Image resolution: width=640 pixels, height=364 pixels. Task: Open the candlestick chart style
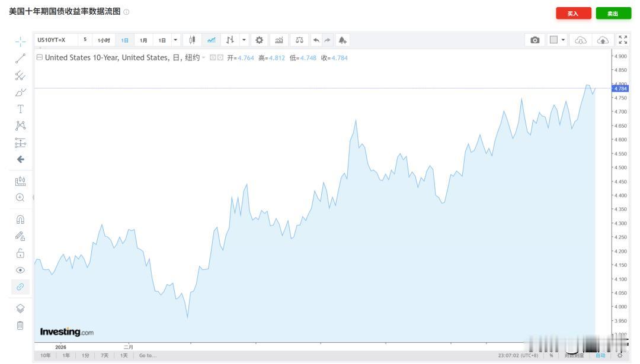click(x=192, y=40)
